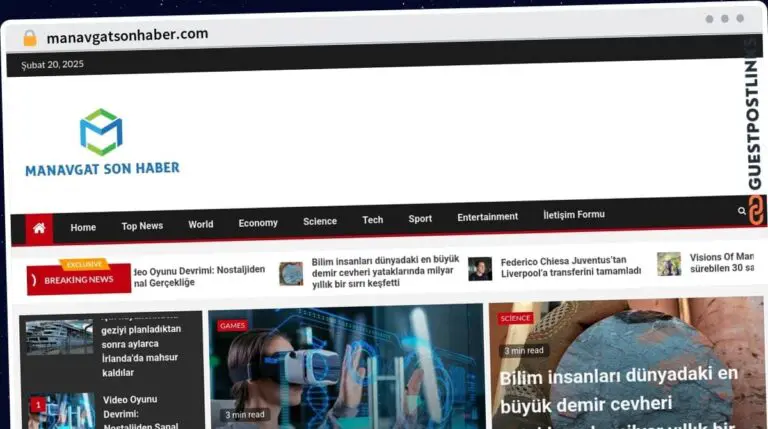This screenshot has height=429, width=768.
Task: Click the red GAMES category tag
Action: click(x=232, y=325)
